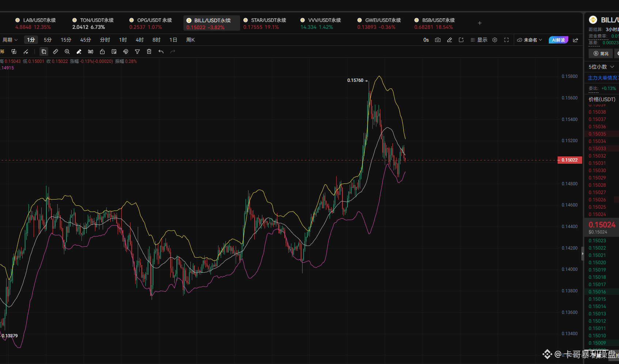Undo the last drawing action

coord(161,52)
